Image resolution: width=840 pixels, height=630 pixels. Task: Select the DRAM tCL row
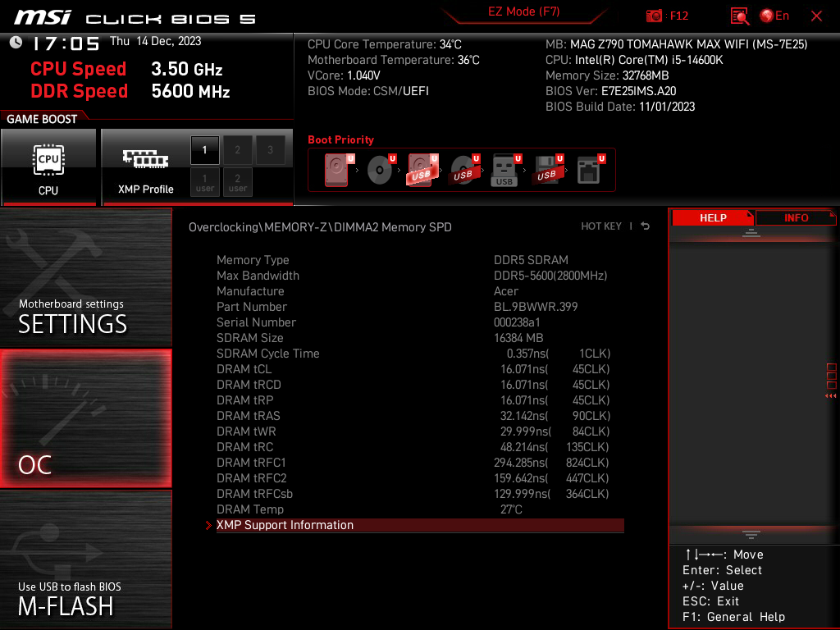pos(420,369)
